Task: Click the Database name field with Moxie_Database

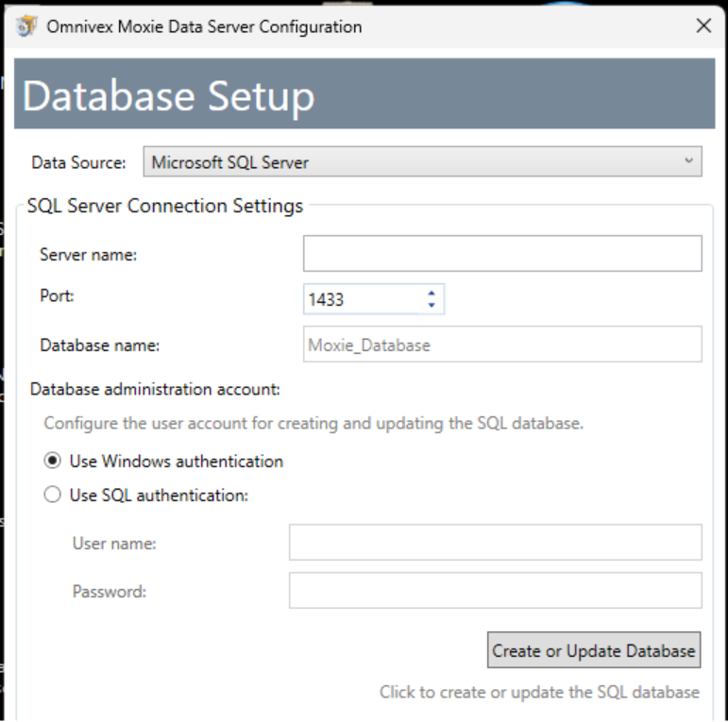Action: click(501, 345)
